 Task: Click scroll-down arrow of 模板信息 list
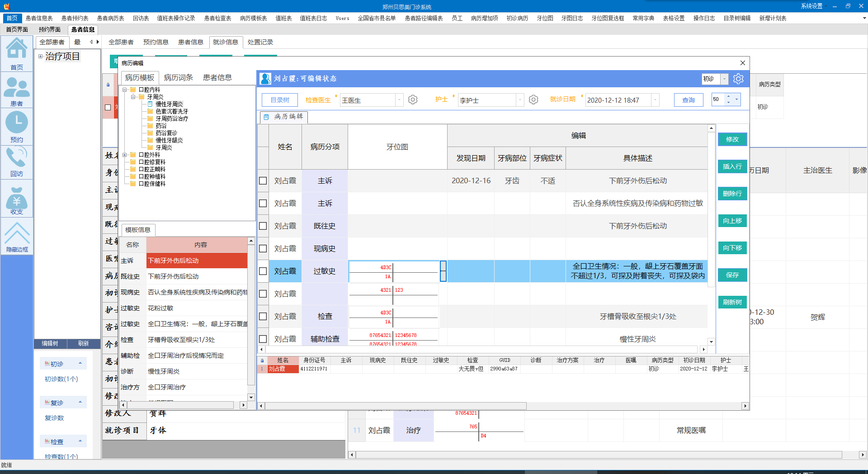click(x=251, y=397)
